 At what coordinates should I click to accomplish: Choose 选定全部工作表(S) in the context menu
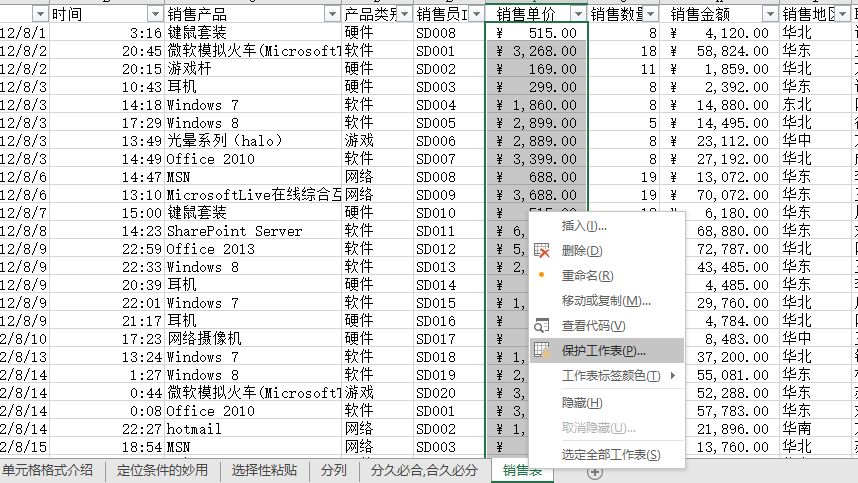click(607, 455)
